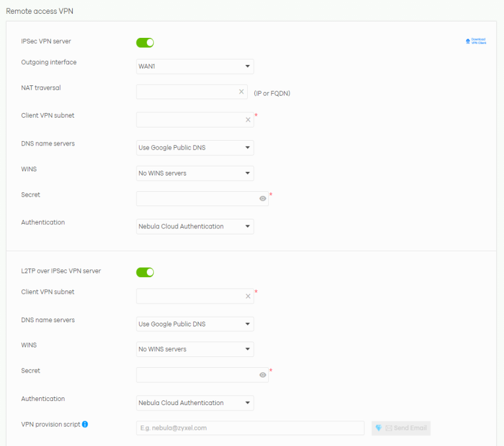Open IPSec WINS servers dropdown

click(x=195, y=173)
